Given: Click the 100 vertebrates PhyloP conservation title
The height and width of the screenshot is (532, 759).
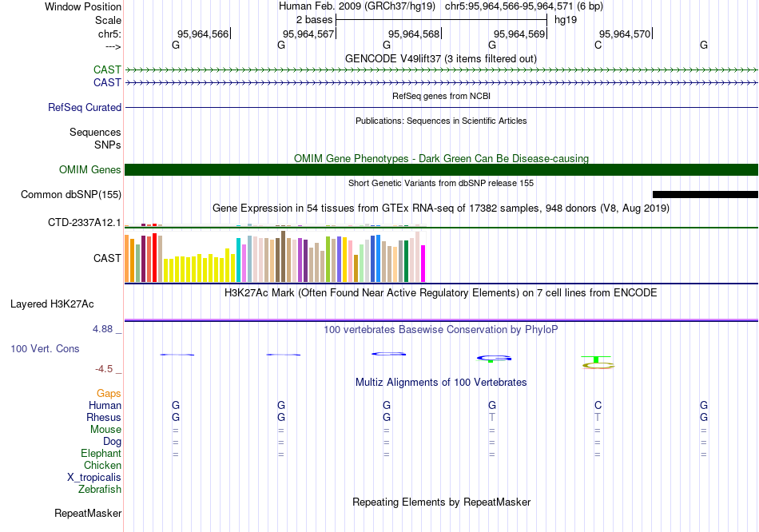Looking at the screenshot, I should [x=441, y=330].
